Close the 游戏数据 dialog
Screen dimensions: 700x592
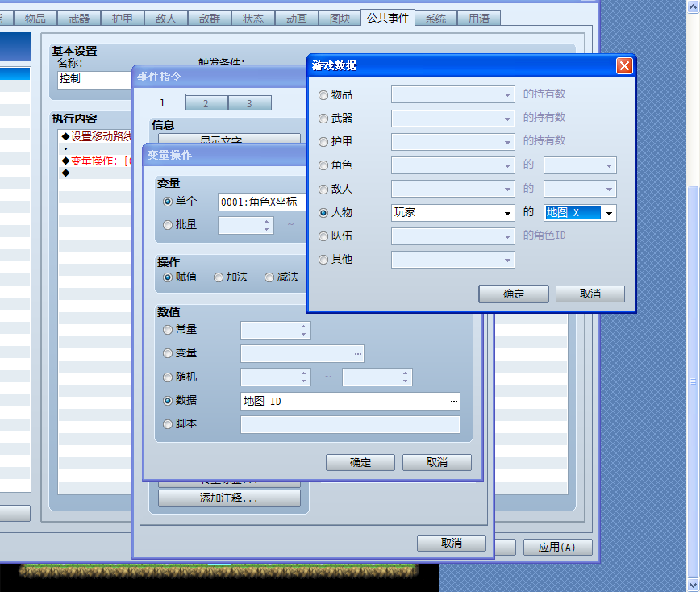click(624, 66)
